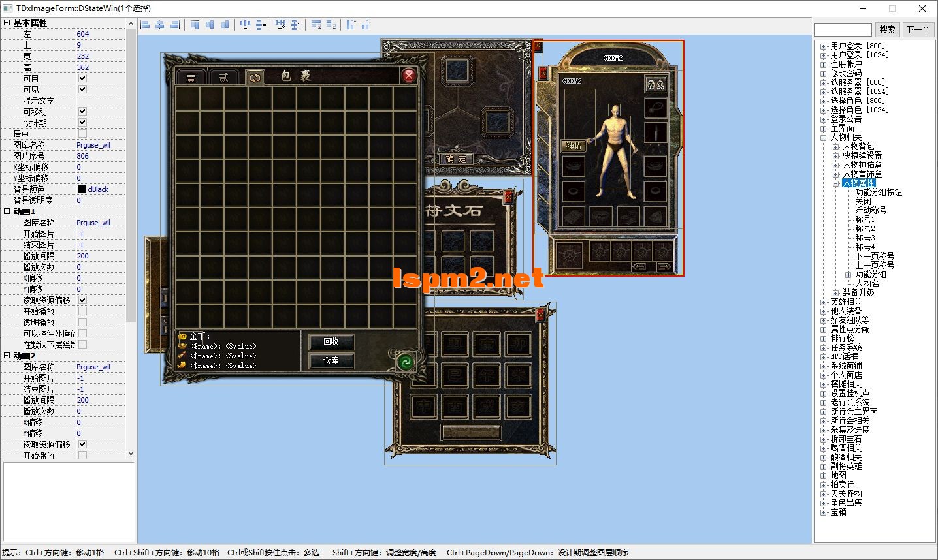Screen dimensions: 938x560
Task: Collapse the 基本属性 property group
Action: 7,23
